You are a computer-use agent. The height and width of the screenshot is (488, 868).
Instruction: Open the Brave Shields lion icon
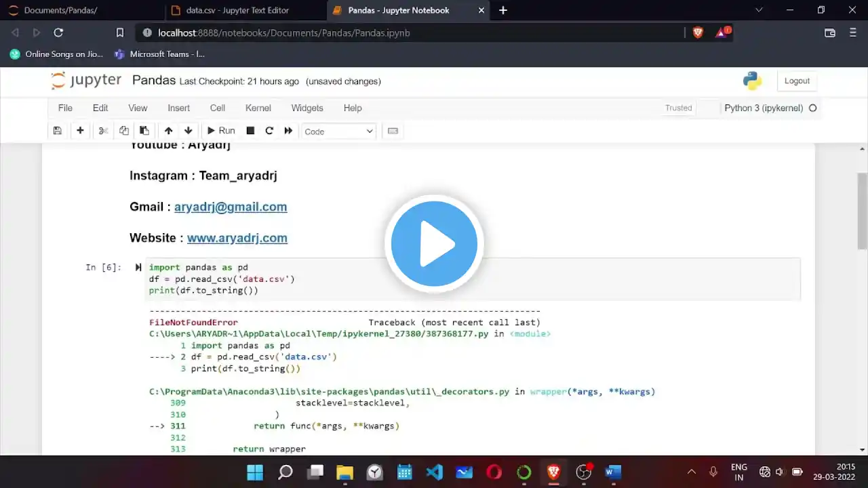coord(698,33)
